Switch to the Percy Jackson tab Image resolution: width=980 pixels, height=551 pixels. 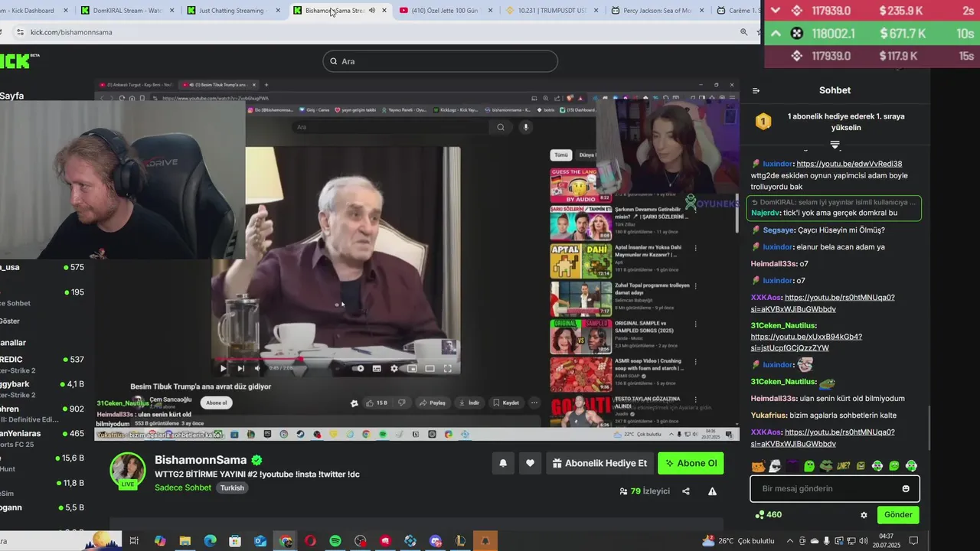pos(657,11)
